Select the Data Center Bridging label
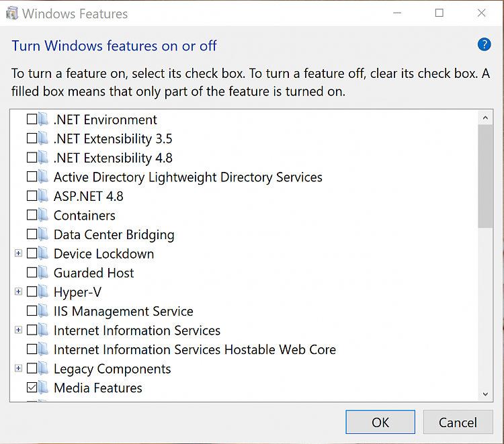The image size is (504, 444). pos(114,234)
